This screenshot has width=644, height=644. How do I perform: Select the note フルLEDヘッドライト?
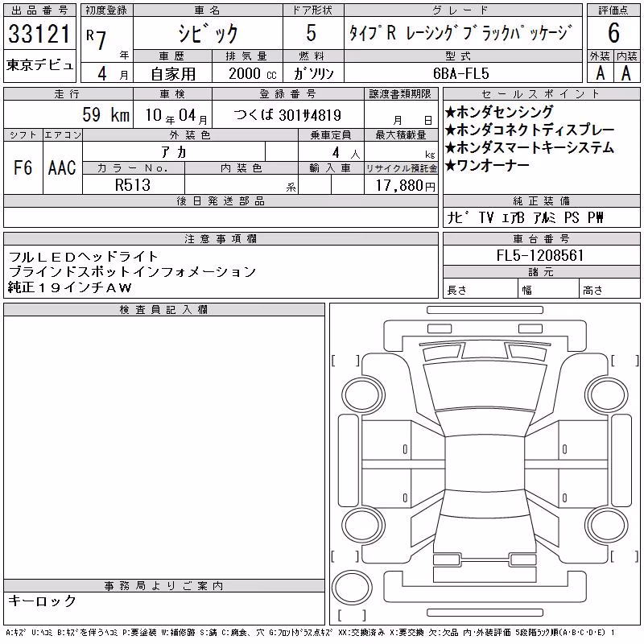[x=83, y=257]
